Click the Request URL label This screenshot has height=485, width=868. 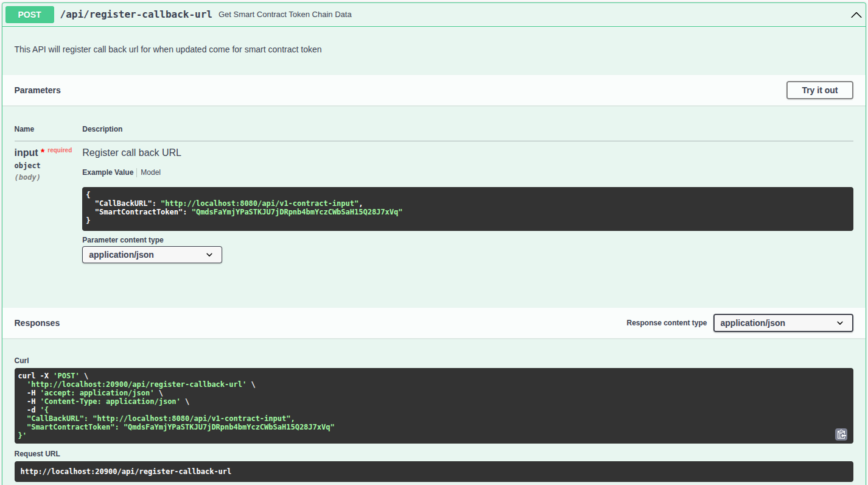pyautogui.click(x=37, y=454)
